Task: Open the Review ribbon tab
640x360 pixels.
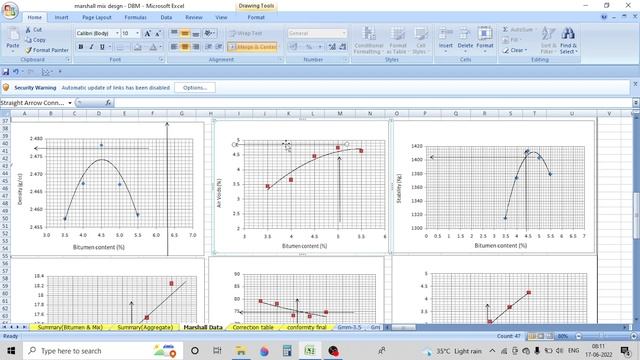Action: pos(193,18)
